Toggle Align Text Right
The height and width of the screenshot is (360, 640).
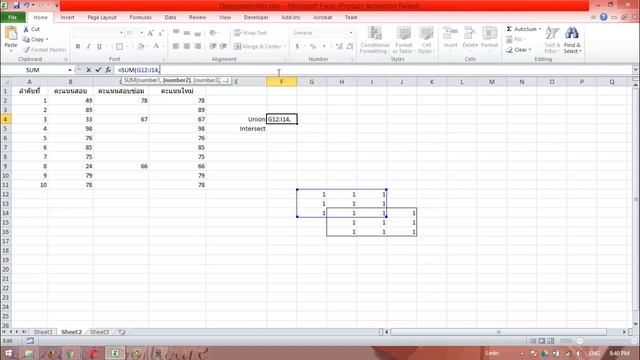(x=198, y=47)
